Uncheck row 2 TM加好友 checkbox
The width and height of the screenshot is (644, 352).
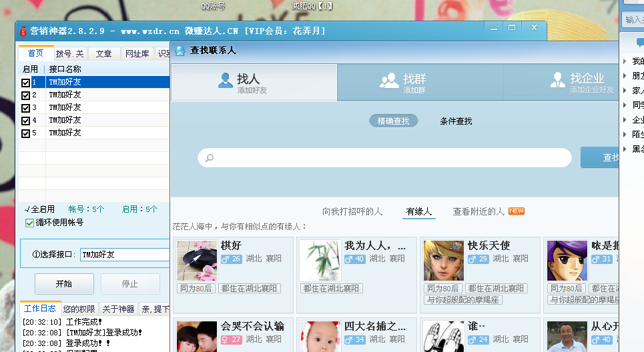click(x=25, y=95)
